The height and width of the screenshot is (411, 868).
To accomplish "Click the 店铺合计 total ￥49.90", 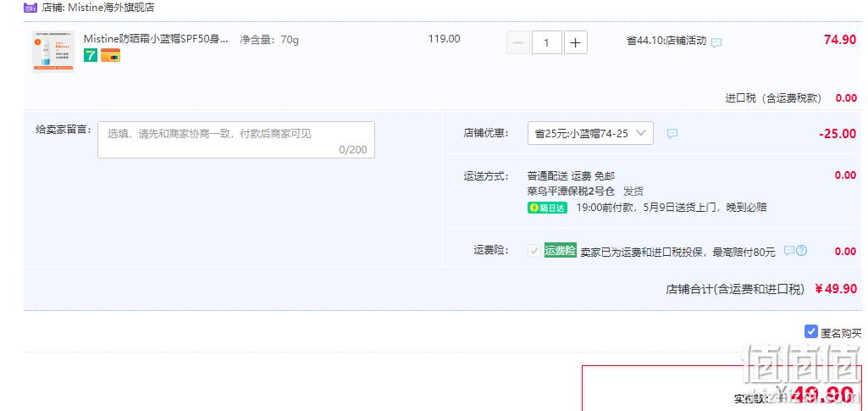I will click(836, 289).
